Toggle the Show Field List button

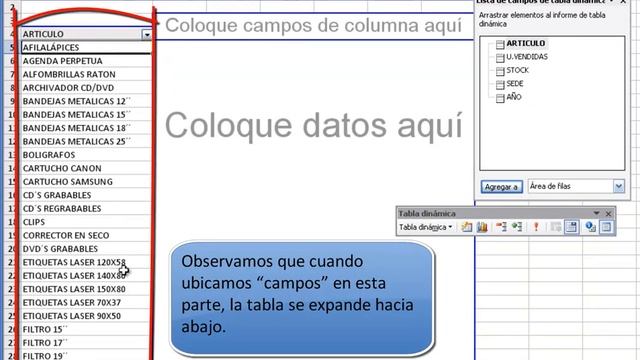pyautogui.click(x=606, y=227)
